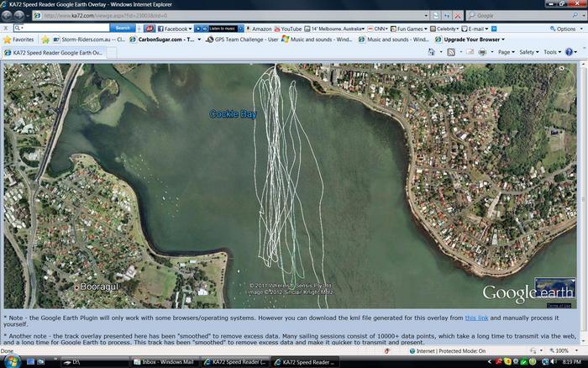Click the page vertical scrollbar
Image resolution: width=588 pixels, height=368 pixels.
tap(583, 202)
